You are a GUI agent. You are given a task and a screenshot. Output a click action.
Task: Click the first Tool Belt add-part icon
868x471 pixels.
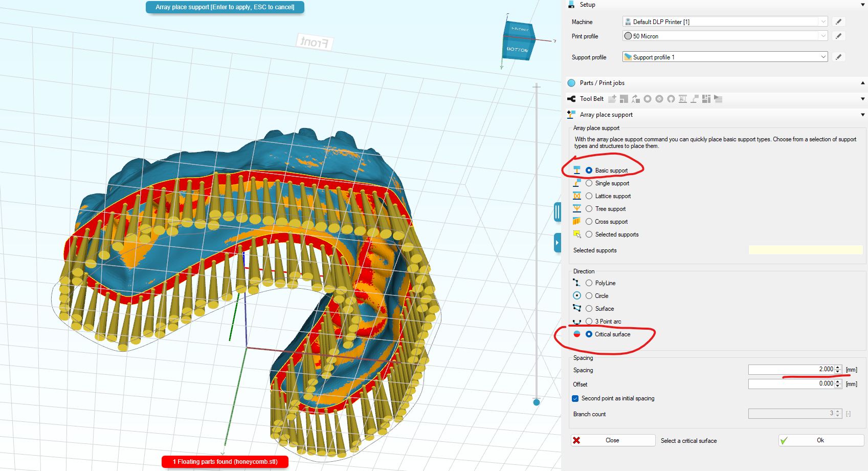coord(612,99)
